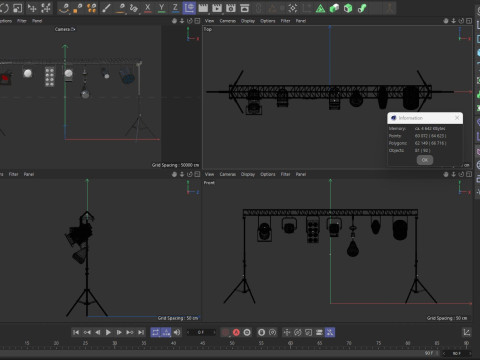Screen dimensions: 480x360
Task: Step forward one frame
Action: point(119,332)
